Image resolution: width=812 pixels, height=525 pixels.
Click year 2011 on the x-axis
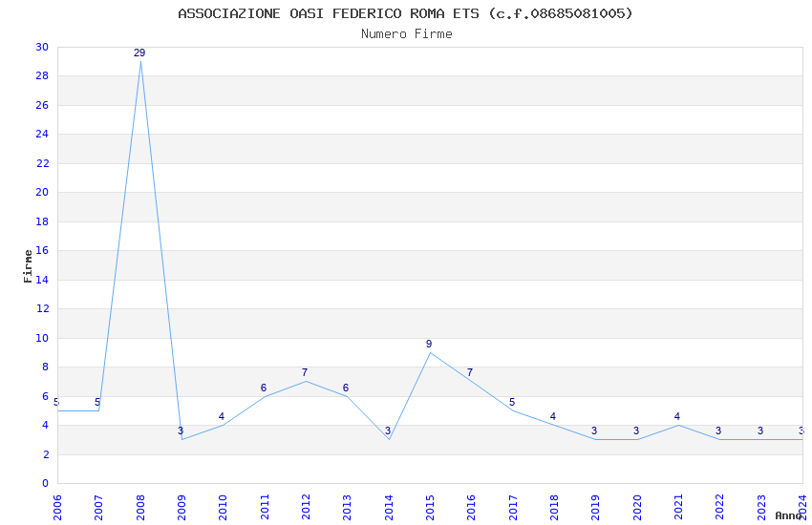[x=264, y=508]
